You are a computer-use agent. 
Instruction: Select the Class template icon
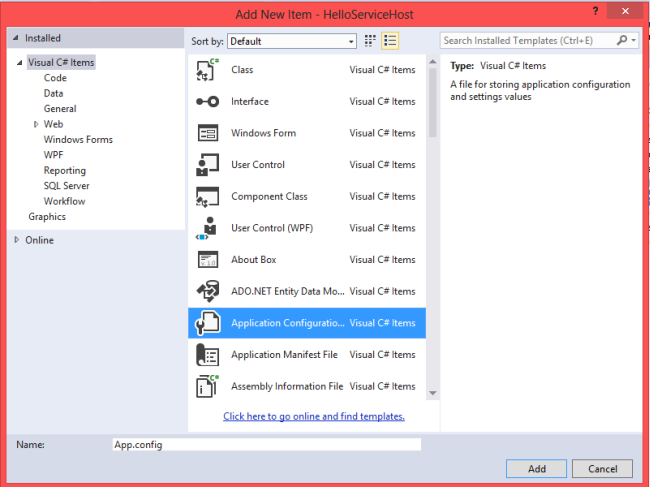tap(207, 70)
